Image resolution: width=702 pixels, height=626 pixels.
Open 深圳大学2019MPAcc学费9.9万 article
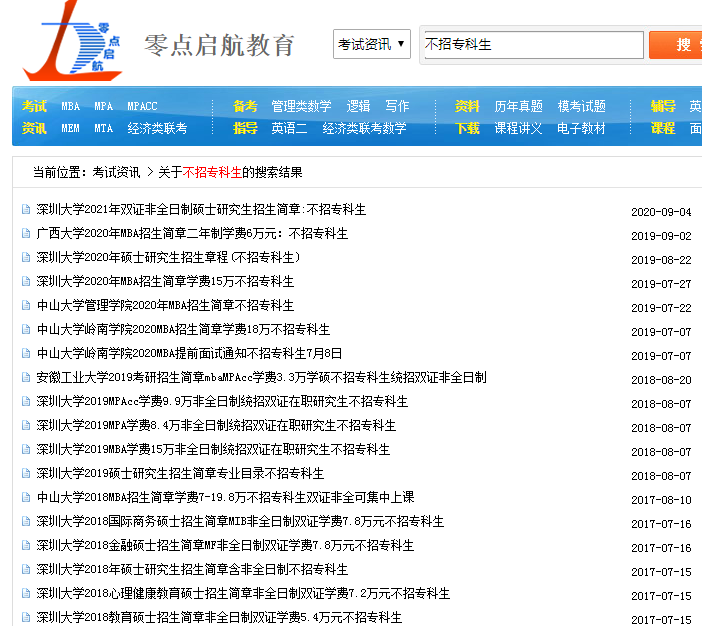pyautogui.click(x=222, y=402)
